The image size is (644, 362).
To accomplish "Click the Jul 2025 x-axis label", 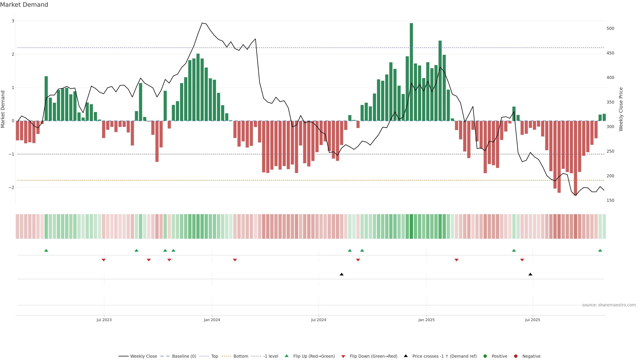I will 532,320.
